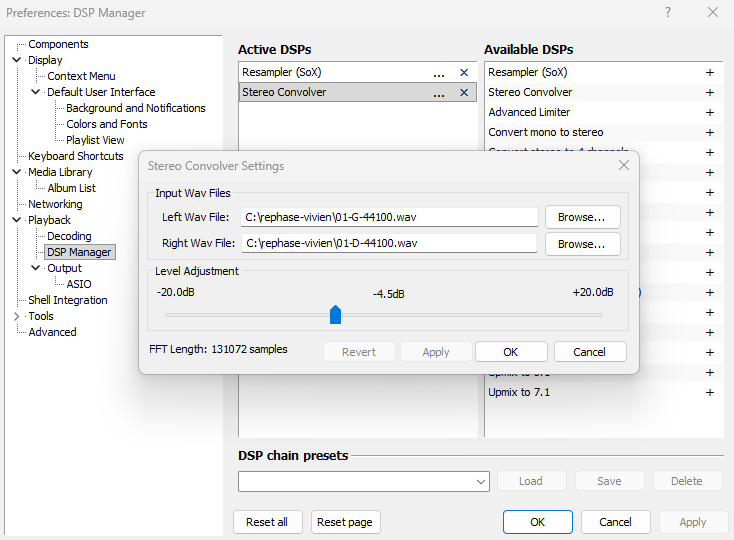This screenshot has height=540, width=734.
Task: Click OK in the Preferences window
Action: [x=537, y=522]
